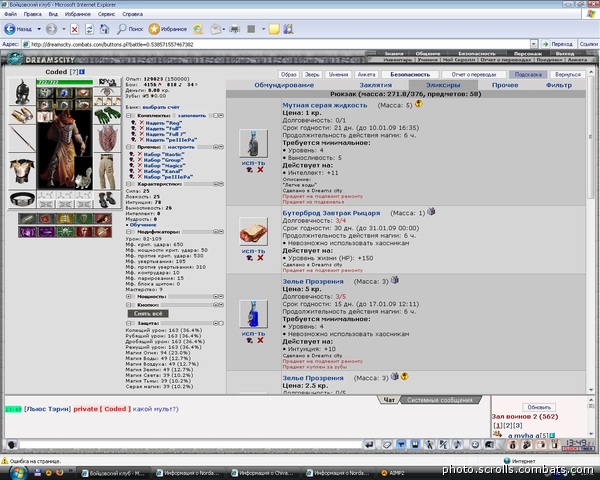Select the pants equipment slot
600x480 pixels.
pos(107,172)
